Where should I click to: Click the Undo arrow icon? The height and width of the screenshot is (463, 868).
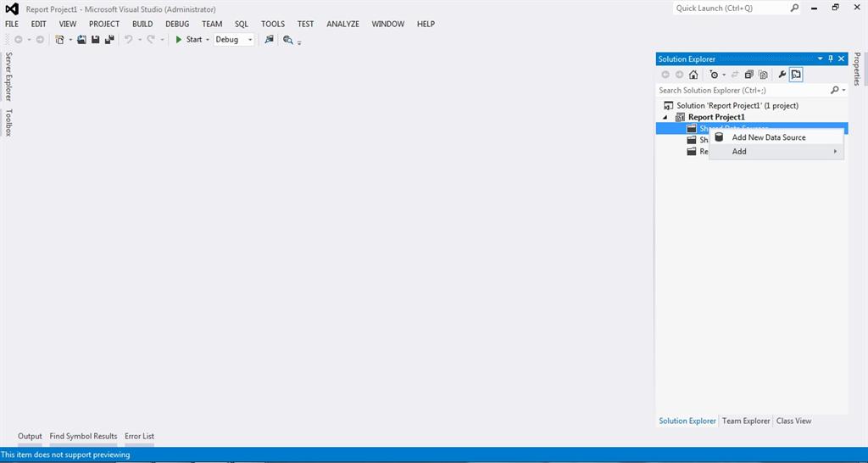(x=129, y=40)
